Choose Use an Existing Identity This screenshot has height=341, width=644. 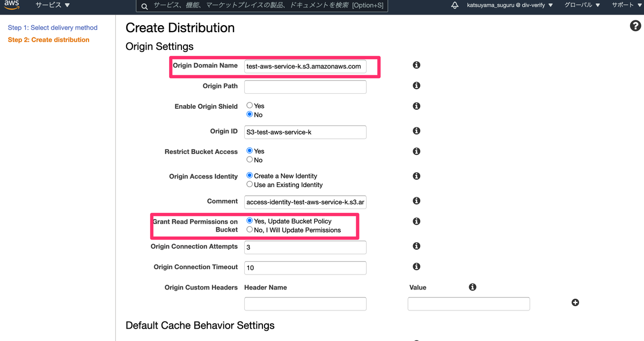tap(250, 184)
